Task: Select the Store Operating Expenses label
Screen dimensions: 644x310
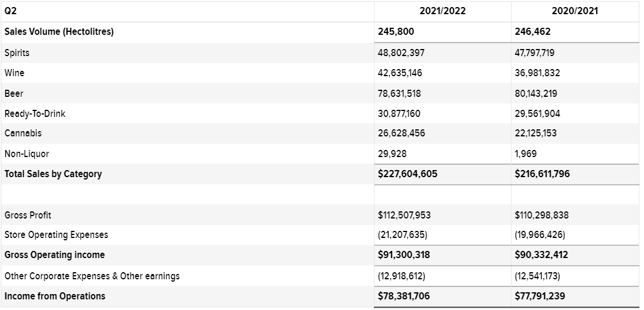Action: (56, 234)
